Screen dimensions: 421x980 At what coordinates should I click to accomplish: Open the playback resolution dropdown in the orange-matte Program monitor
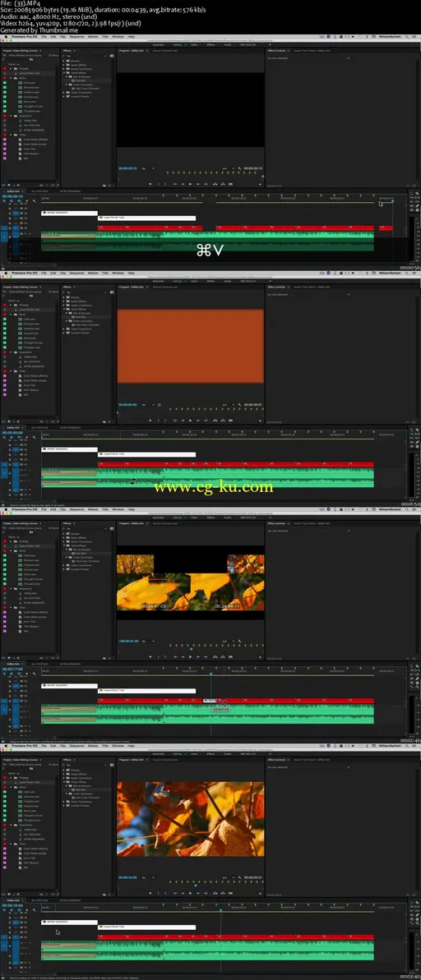[229, 404]
